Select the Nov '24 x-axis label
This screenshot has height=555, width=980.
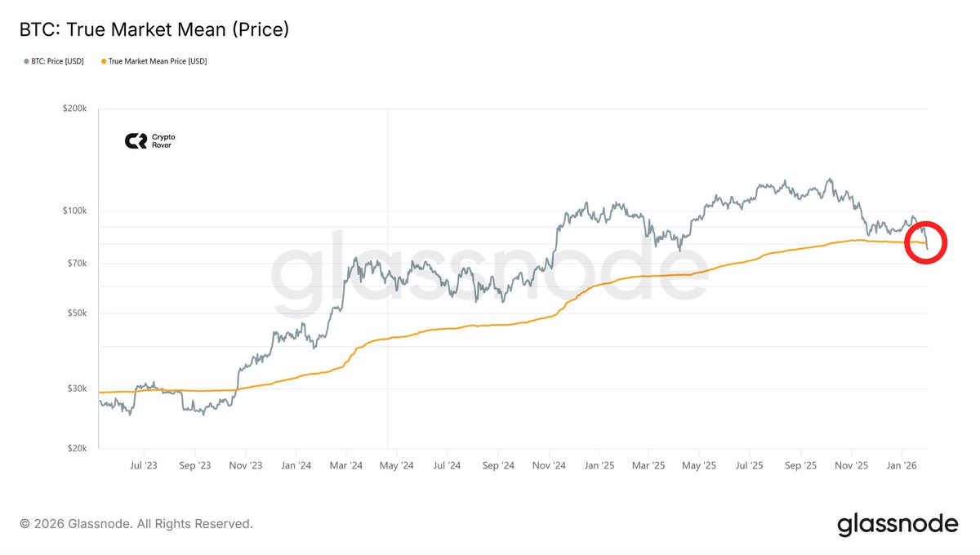[x=548, y=465]
